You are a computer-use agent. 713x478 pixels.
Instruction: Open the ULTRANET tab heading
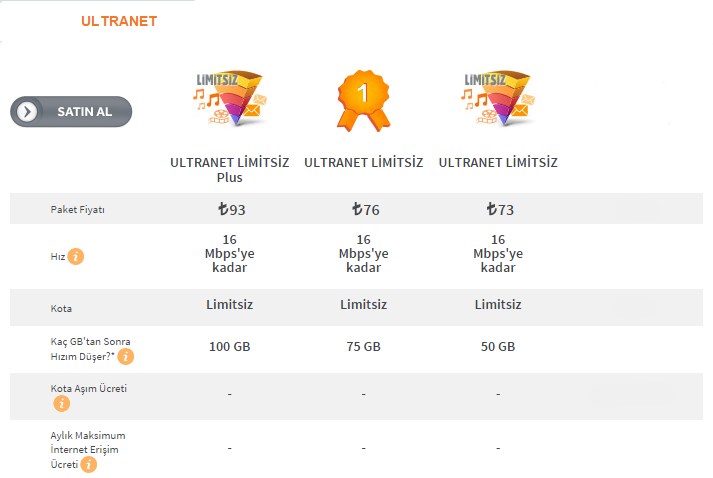119,21
